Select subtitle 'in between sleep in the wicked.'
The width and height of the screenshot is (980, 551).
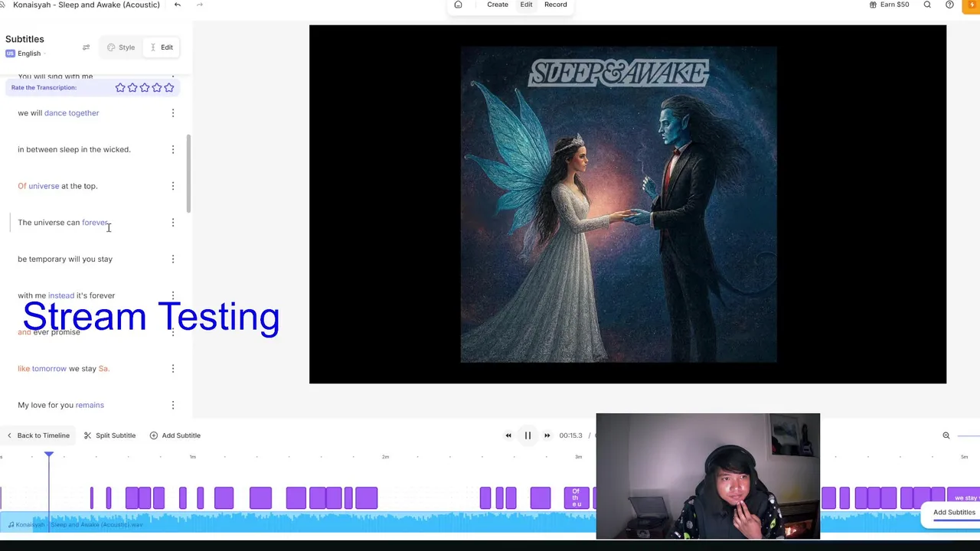pyautogui.click(x=74, y=149)
